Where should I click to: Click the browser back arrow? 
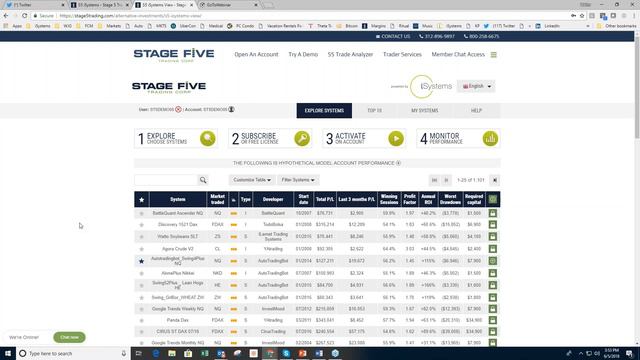click(6, 16)
